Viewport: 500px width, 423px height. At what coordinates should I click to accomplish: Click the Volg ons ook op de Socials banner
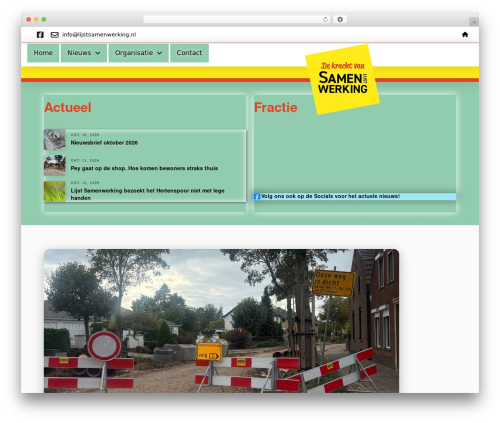pyautogui.click(x=355, y=197)
